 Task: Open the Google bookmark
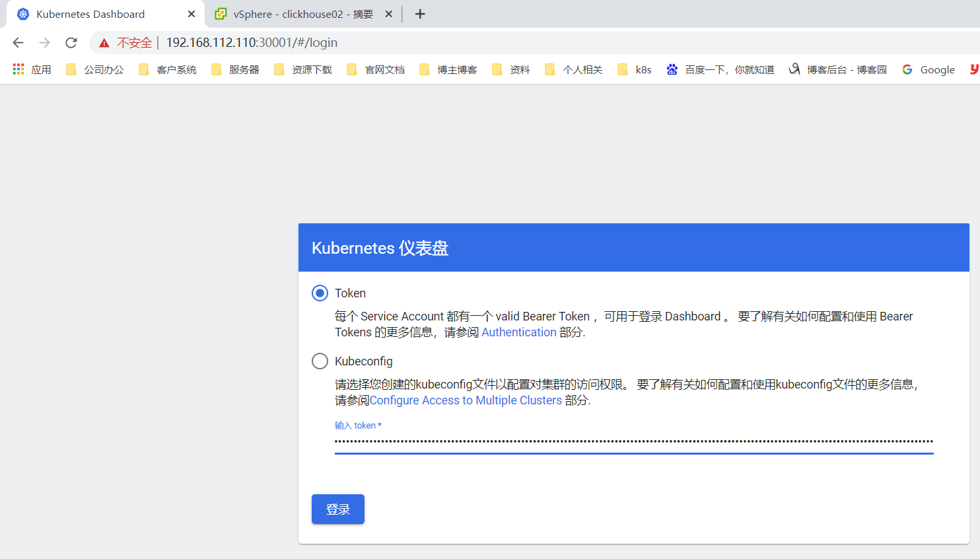pos(928,69)
